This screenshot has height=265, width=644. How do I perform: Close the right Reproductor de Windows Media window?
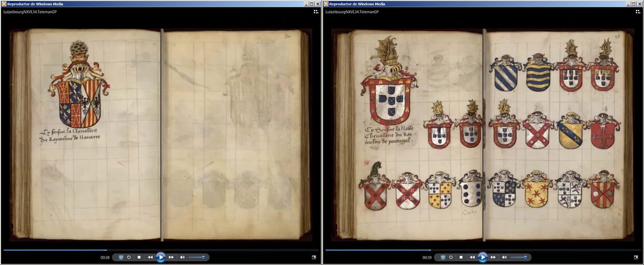click(x=640, y=4)
